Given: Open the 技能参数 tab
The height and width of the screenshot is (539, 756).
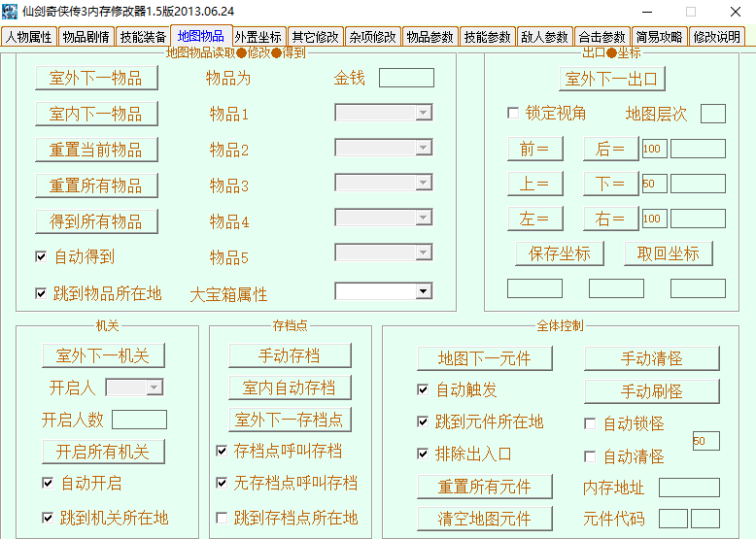Looking at the screenshot, I should coord(488,37).
